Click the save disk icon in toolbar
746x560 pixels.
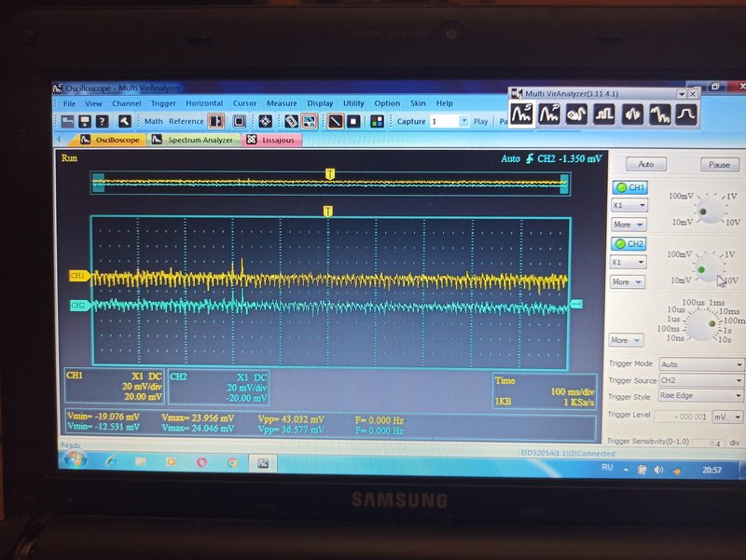coord(85,122)
